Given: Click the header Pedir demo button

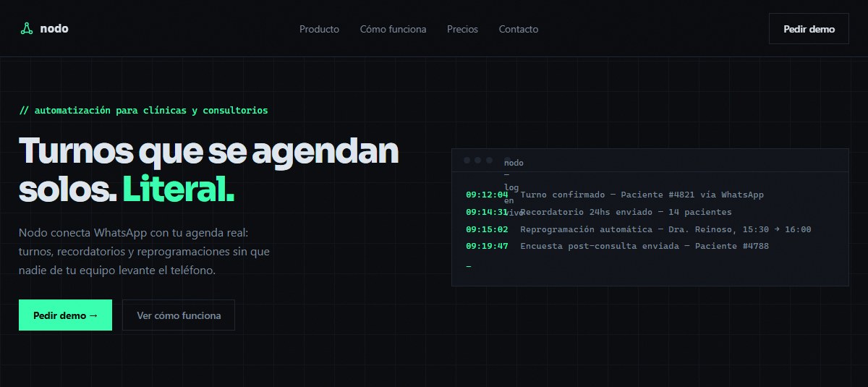Looking at the screenshot, I should (809, 29).
